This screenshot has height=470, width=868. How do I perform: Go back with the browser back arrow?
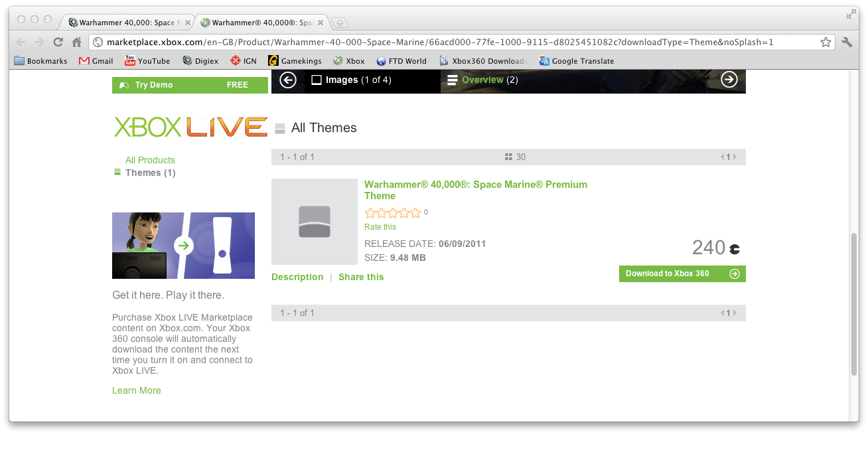click(x=21, y=42)
